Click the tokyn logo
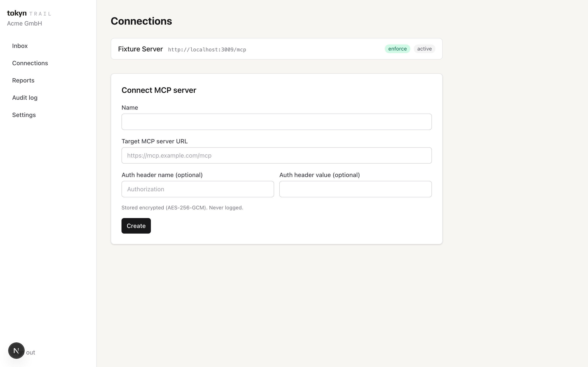Screen dimensions: 588x367 [17, 13]
